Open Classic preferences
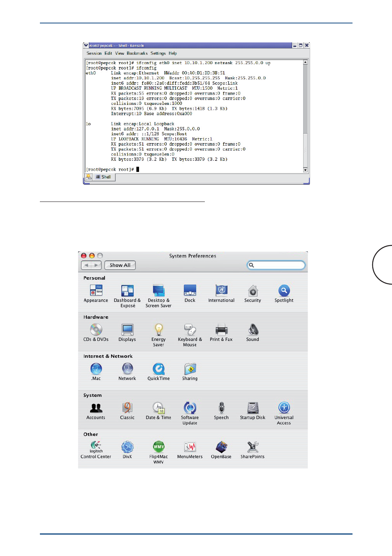Screen dimensions: 392x556 127,411
